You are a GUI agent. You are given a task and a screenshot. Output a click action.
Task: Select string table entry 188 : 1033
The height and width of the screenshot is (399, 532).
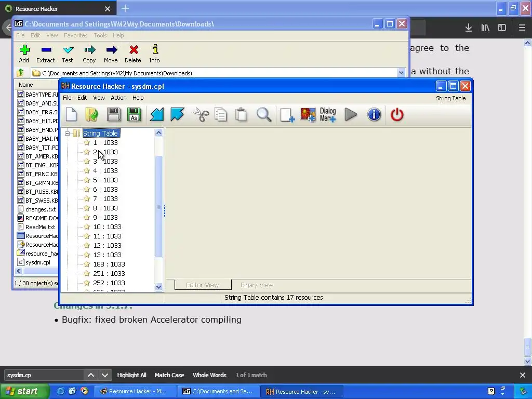pos(109,264)
